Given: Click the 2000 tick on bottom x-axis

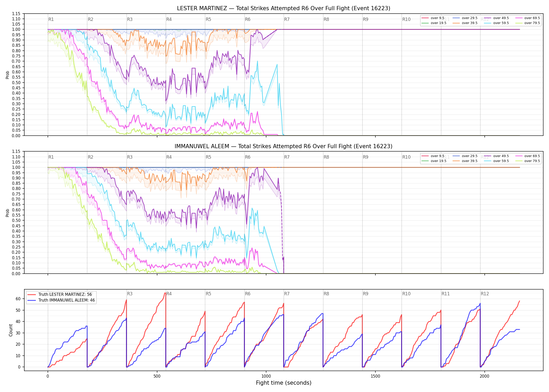Looking at the screenshot, I should pos(484,376).
